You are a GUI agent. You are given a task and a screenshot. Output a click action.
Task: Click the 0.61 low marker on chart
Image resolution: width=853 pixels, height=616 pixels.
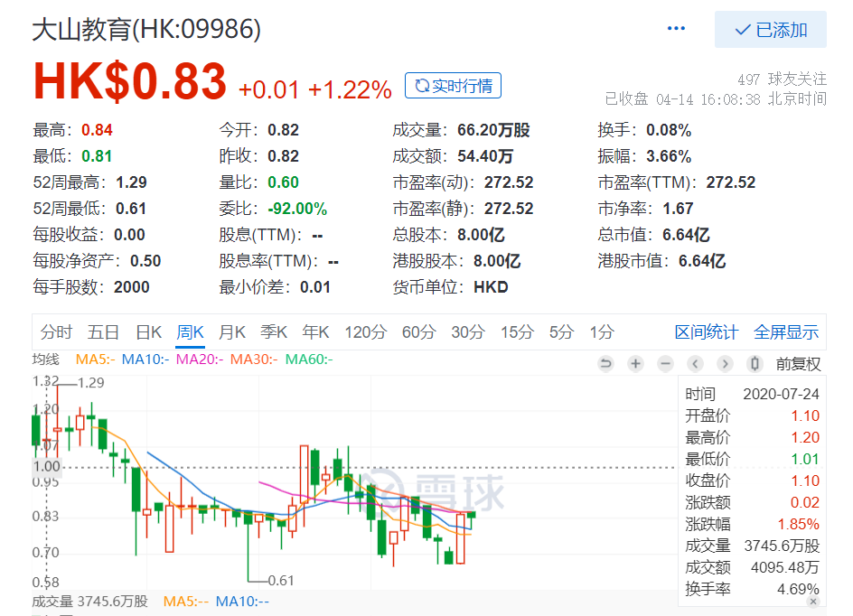[281, 581]
